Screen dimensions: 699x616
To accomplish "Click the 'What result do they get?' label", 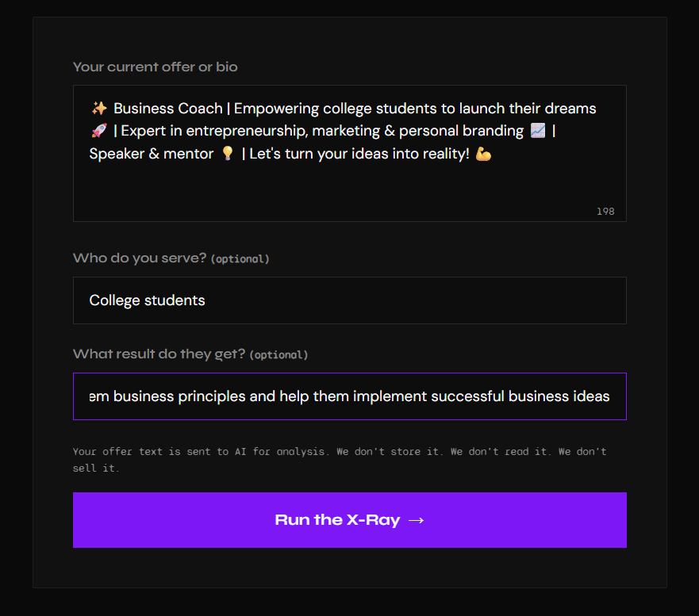I will tap(159, 354).
